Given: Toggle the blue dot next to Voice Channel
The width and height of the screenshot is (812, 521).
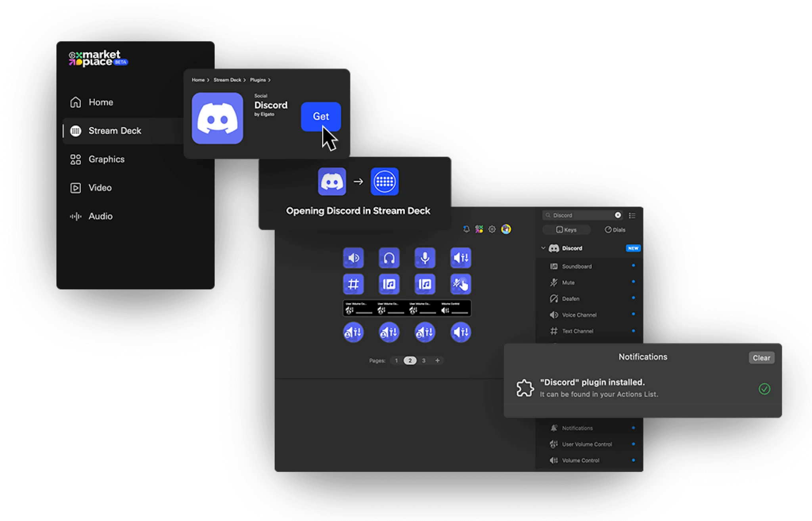Looking at the screenshot, I should click(634, 314).
